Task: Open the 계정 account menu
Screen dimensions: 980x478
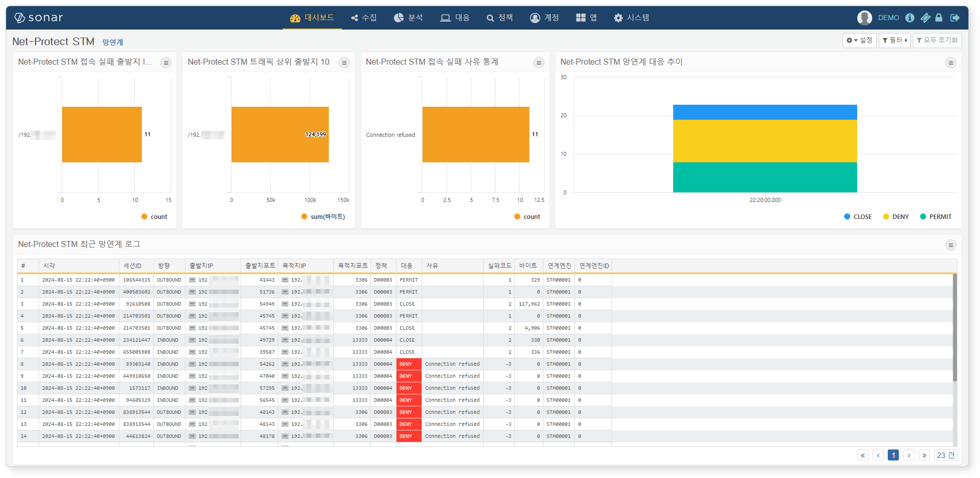Action: tap(544, 18)
